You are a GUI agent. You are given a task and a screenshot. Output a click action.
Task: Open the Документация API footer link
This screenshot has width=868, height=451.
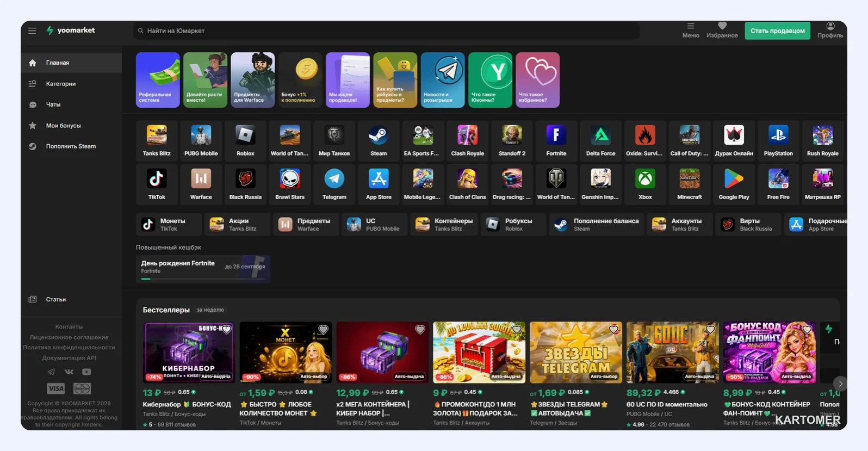[69, 358]
